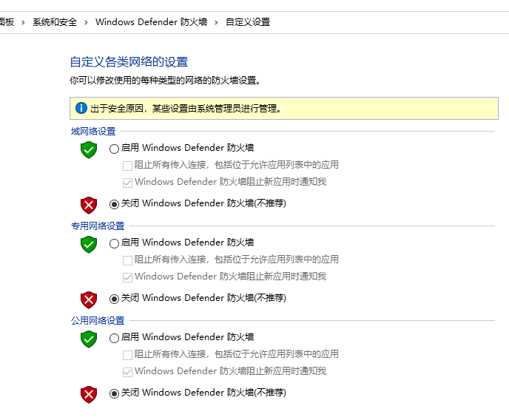Check 阻止所有传入连接 under private network

(127, 260)
